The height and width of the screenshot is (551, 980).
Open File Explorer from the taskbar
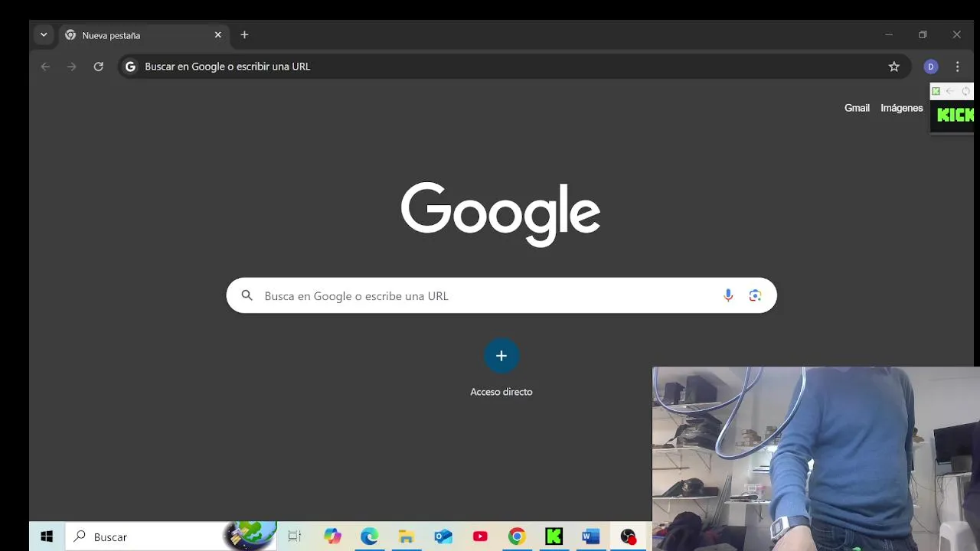pos(406,536)
